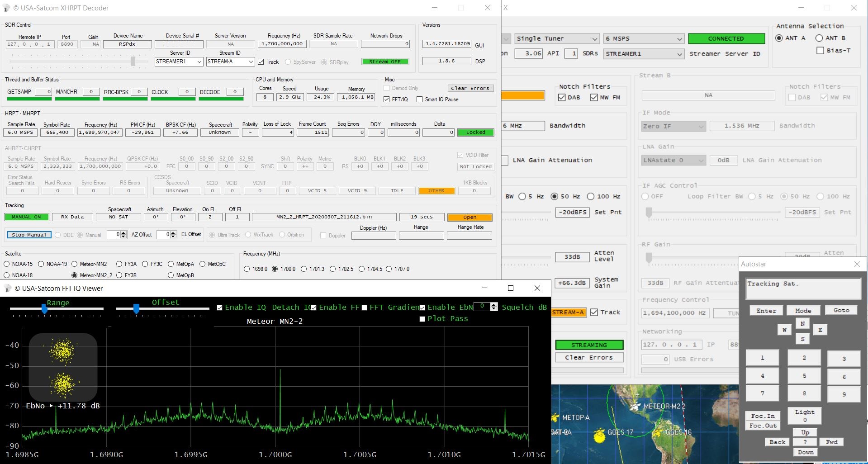Click the Mode button in Autostar

pyautogui.click(x=803, y=310)
